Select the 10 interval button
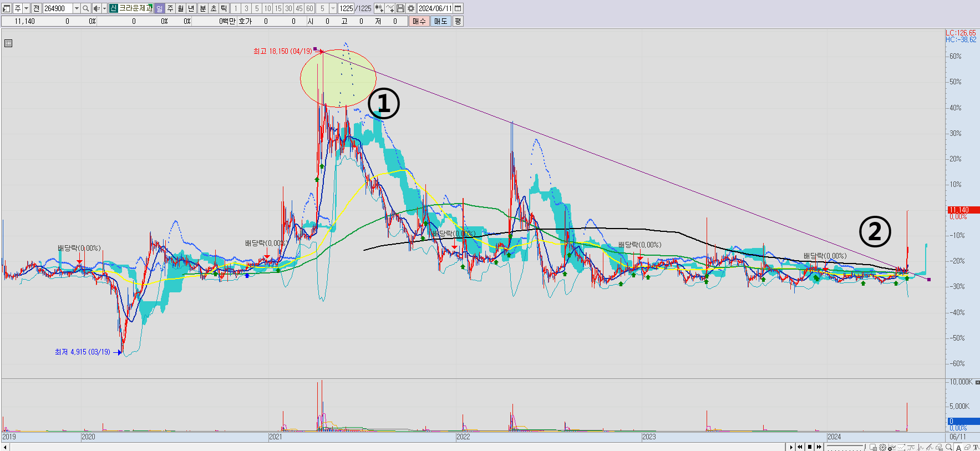980x451 pixels. [x=267, y=8]
